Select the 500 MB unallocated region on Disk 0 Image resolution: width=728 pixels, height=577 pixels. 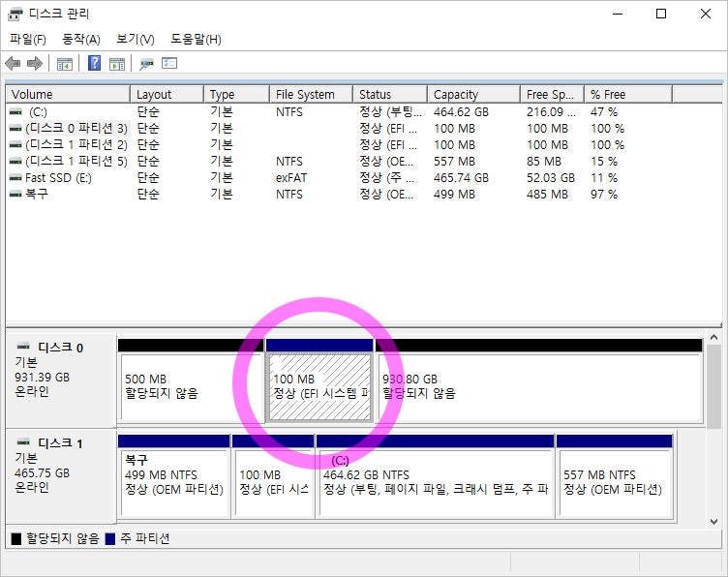tap(191, 381)
